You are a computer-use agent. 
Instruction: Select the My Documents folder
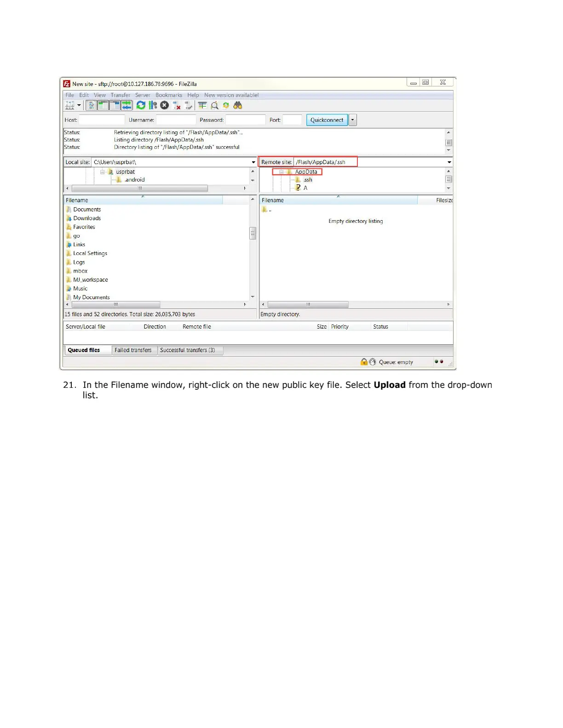click(x=88, y=297)
